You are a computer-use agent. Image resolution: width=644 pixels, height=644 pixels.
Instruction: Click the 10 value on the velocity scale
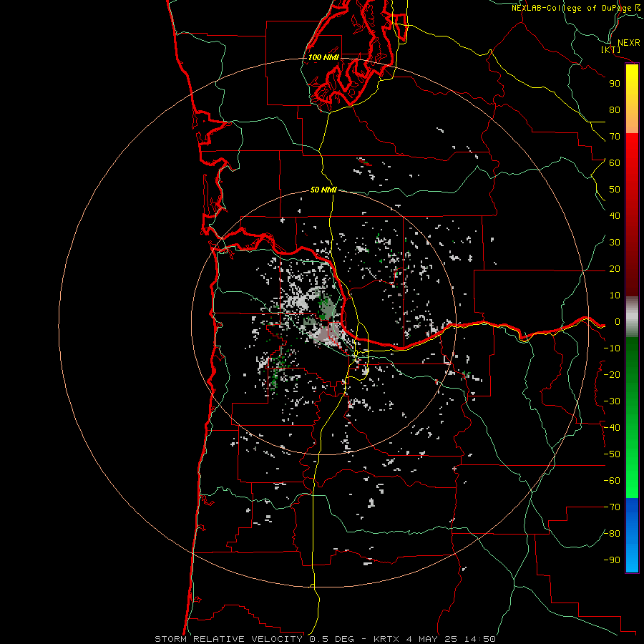point(615,296)
